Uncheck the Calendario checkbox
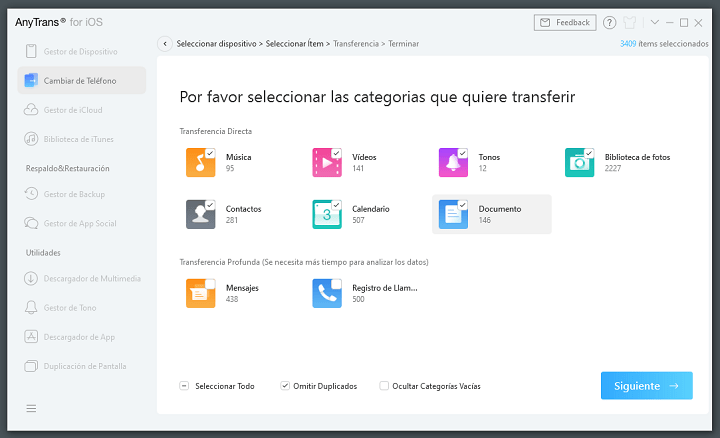The width and height of the screenshot is (720, 438). (x=337, y=205)
